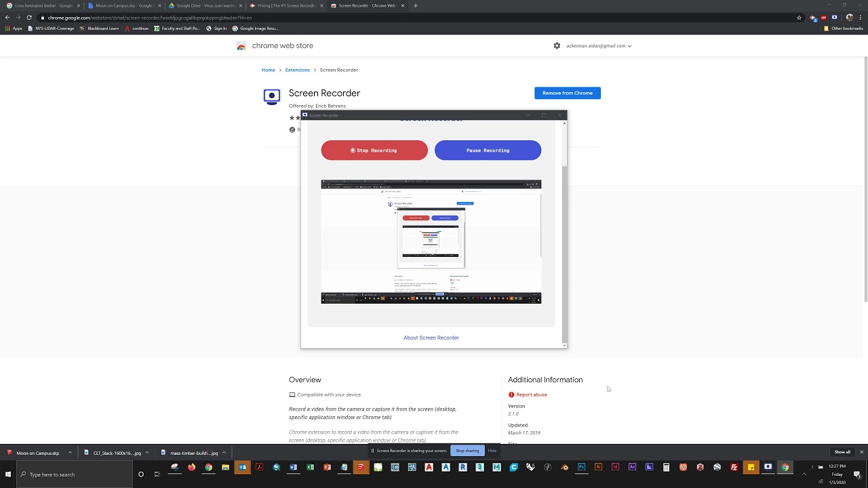868x488 pixels.
Task: Open 3ds Max taskbar icon
Action: (479, 467)
